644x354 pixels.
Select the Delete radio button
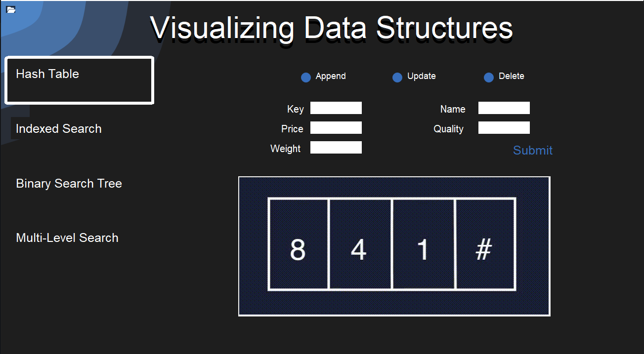click(x=488, y=77)
